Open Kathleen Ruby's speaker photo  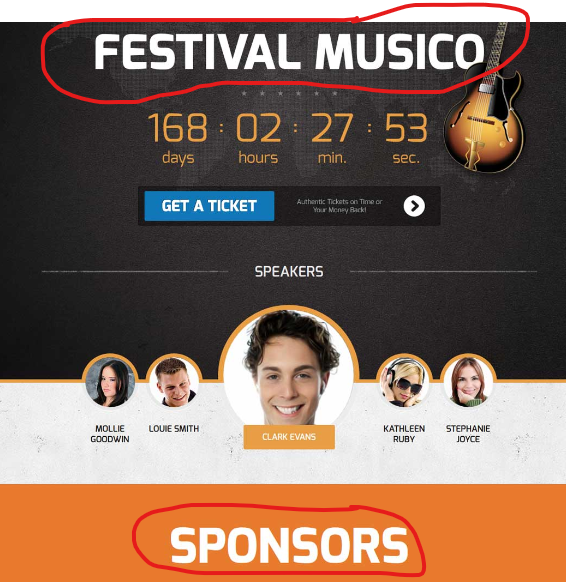coord(404,382)
